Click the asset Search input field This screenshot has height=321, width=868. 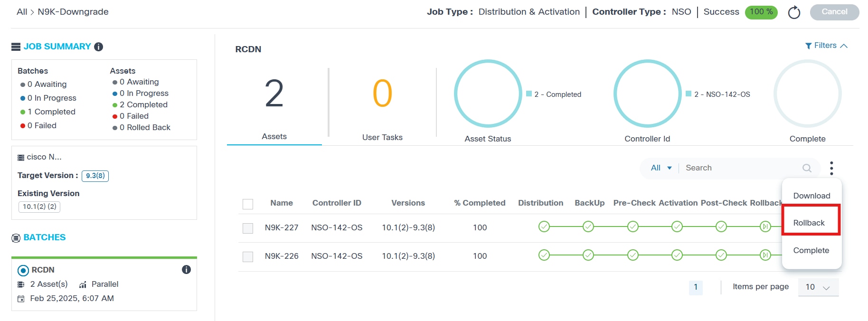tap(741, 168)
